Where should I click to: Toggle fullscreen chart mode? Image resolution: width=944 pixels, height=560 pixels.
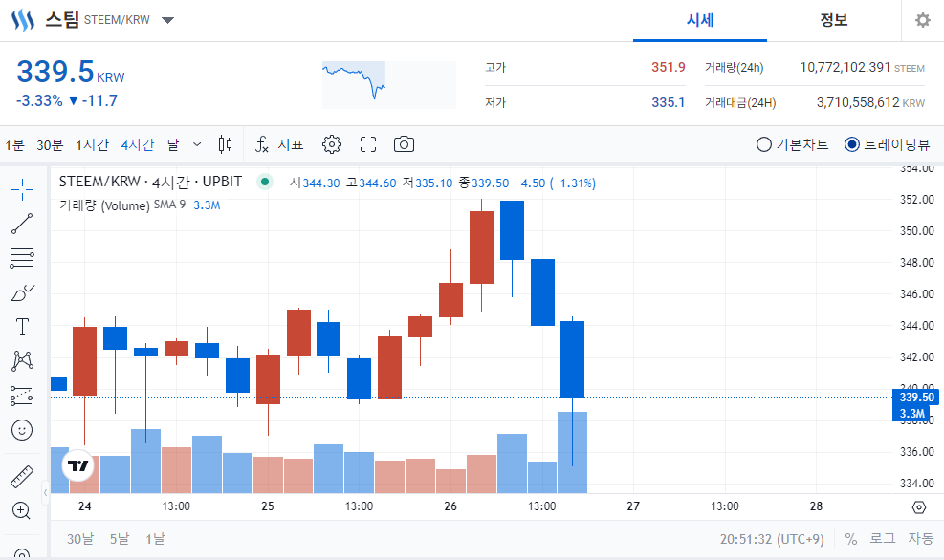pos(368,144)
